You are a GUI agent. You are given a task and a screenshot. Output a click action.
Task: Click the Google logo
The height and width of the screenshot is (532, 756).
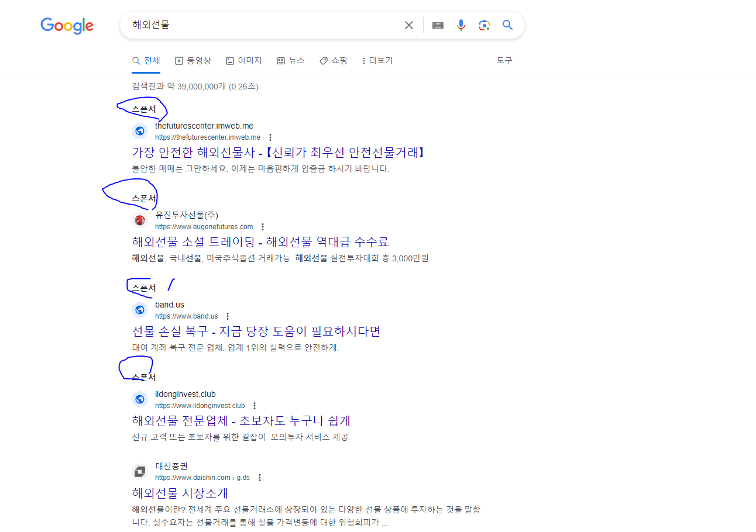67,25
